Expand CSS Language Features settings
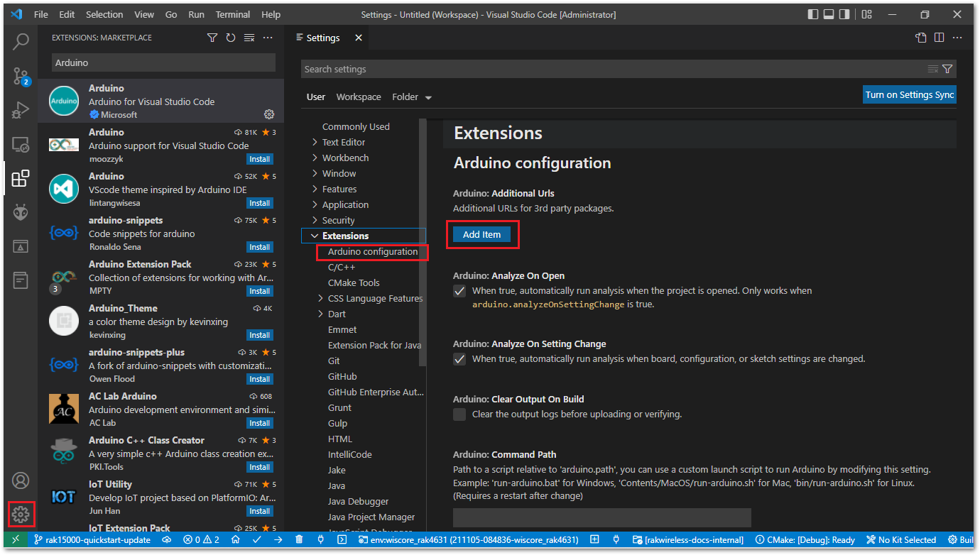Viewport: 980px width, 555px height. click(x=320, y=298)
